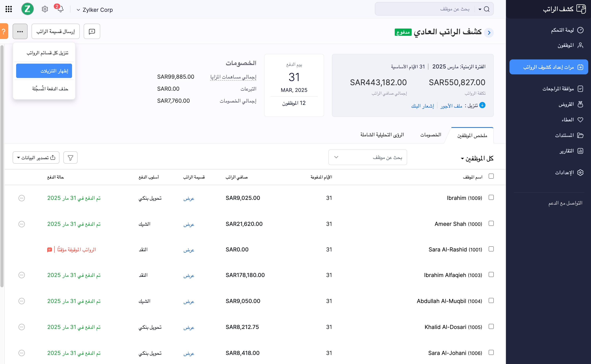Check the checkbox for Sara Al-Rashid
This screenshot has height=364, width=591.
pos(491,249)
